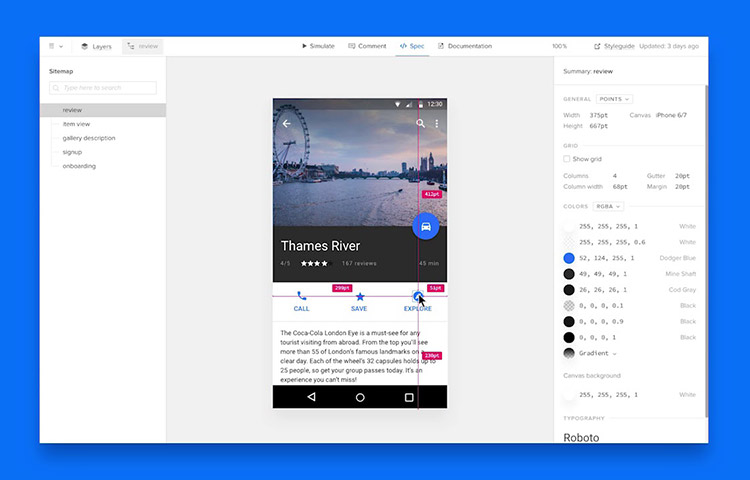Image resolution: width=750 pixels, height=480 pixels.
Task: Select item view in sitemap
Action: pyautogui.click(x=76, y=124)
